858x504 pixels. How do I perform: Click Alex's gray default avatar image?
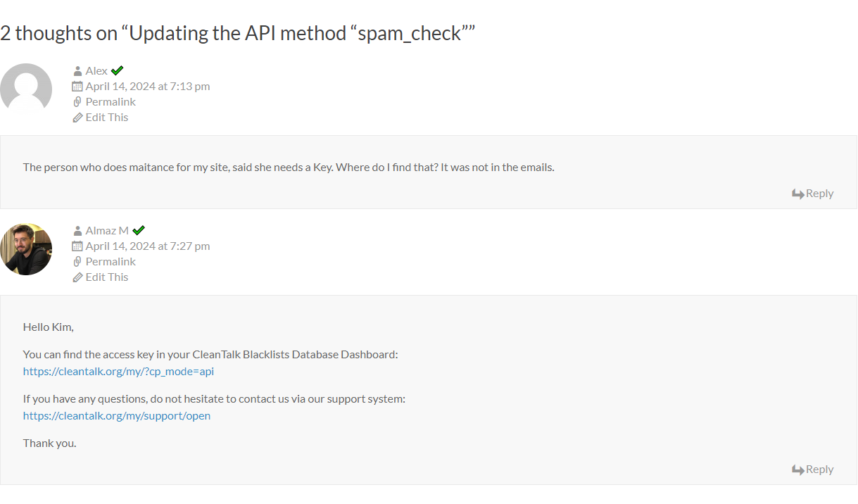point(26,89)
